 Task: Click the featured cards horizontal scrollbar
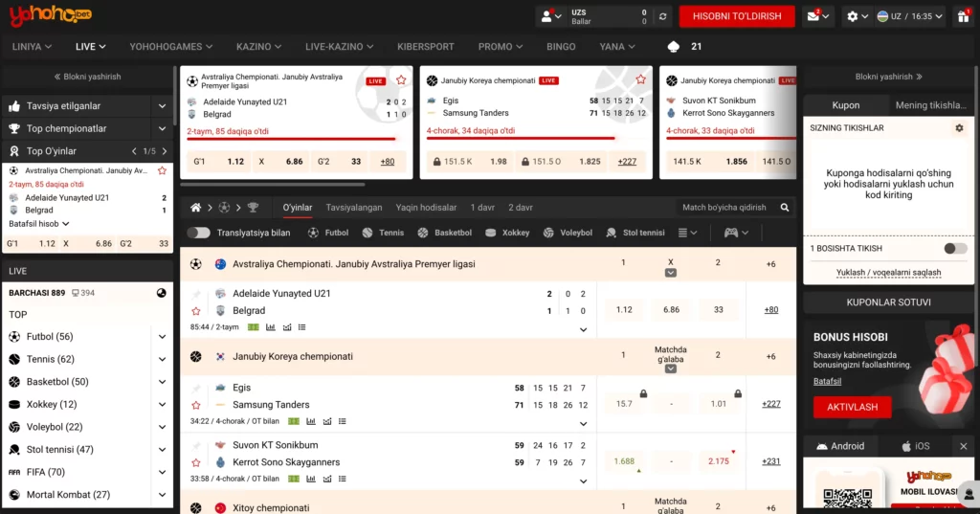(x=273, y=185)
